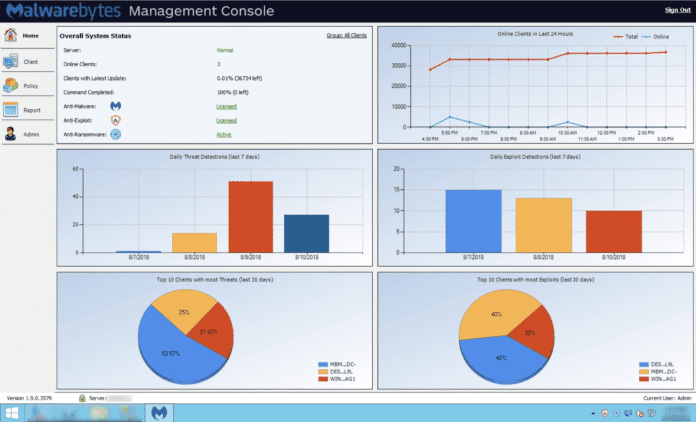The height and width of the screenshot is (422, 696).
Task: Select the 8/9/2018 red threat detections bar
Action: (251, 217)
